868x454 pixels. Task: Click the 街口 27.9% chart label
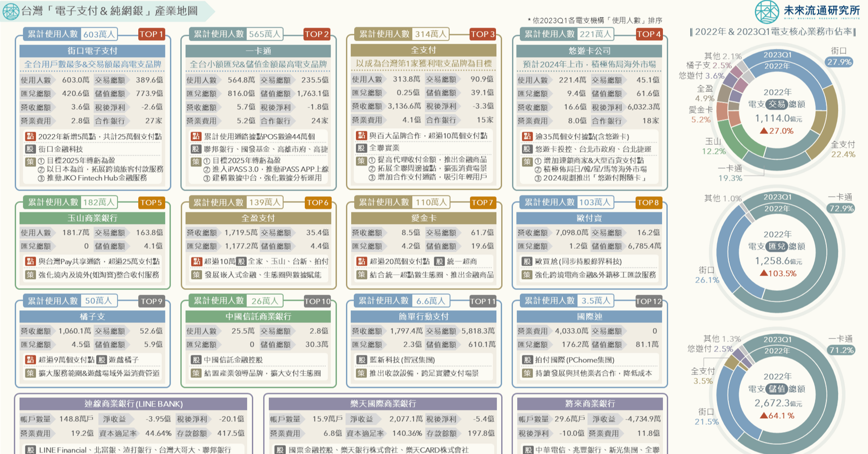839,57
